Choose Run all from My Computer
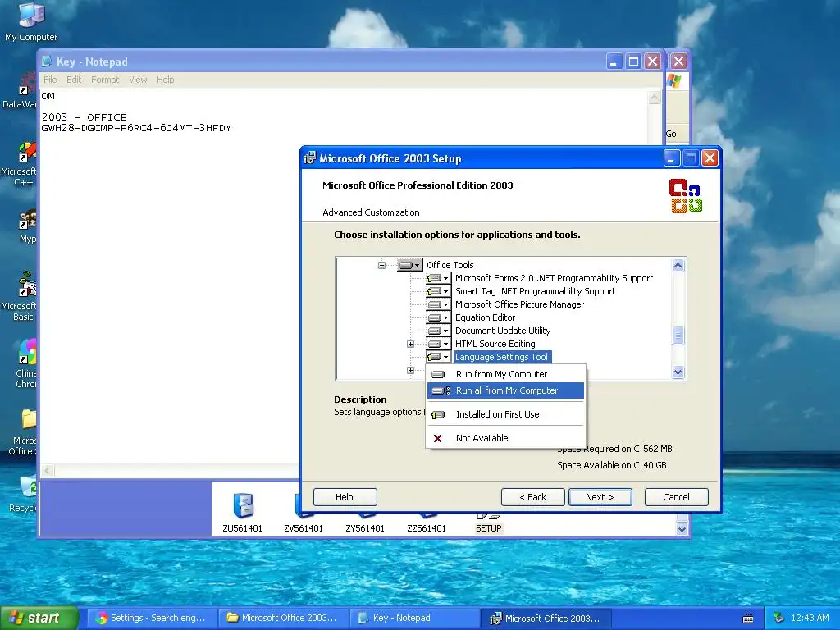 pos(505,390)
